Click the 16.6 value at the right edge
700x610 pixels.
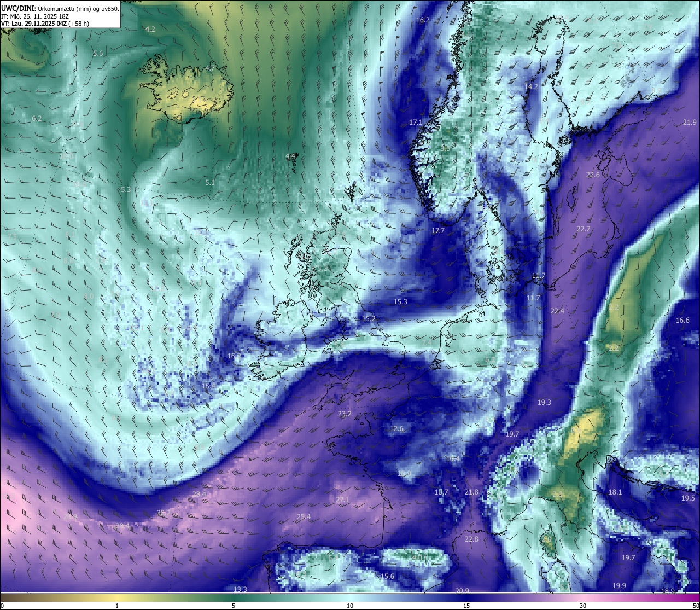coord(682,321)
